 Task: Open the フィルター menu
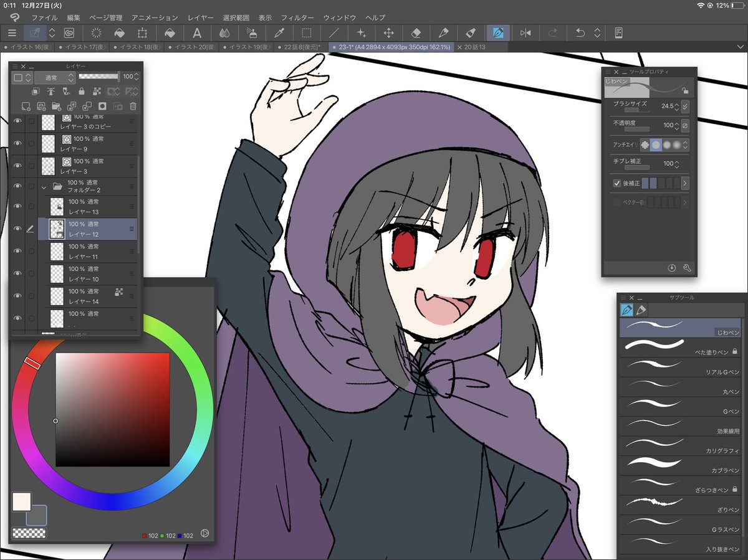click(298, 17)
